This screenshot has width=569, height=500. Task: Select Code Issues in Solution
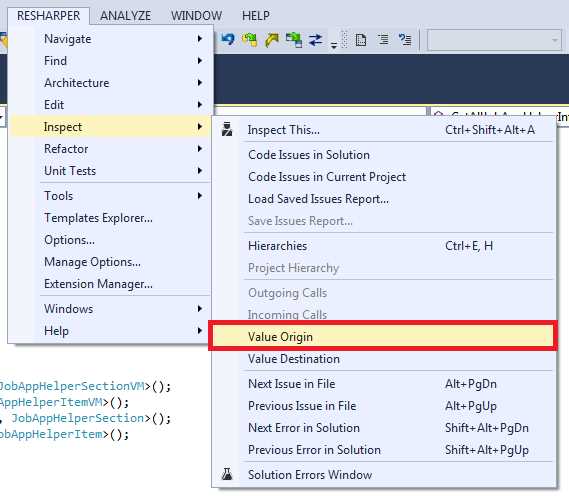pos(384,155)
